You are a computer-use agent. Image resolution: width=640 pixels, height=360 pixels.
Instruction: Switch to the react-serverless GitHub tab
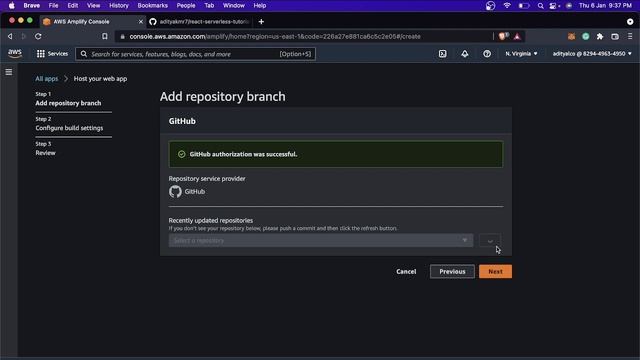[x=200, y=22]
